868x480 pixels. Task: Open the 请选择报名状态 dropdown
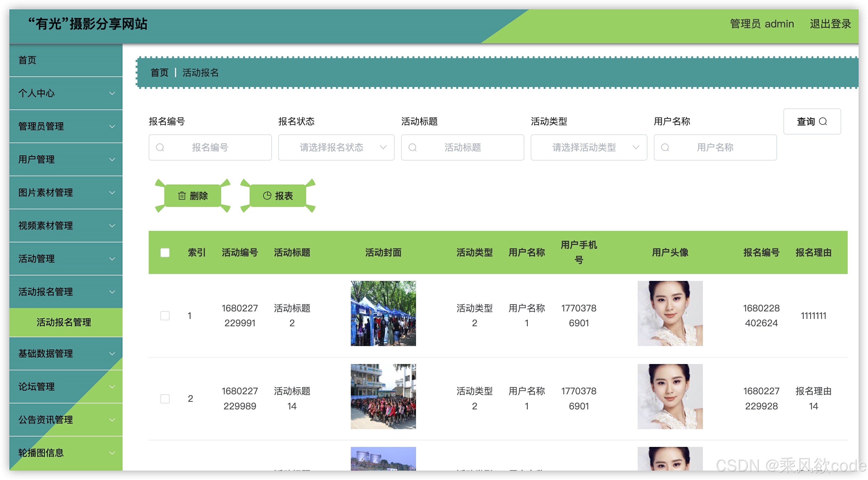click(x=336, y=147)
